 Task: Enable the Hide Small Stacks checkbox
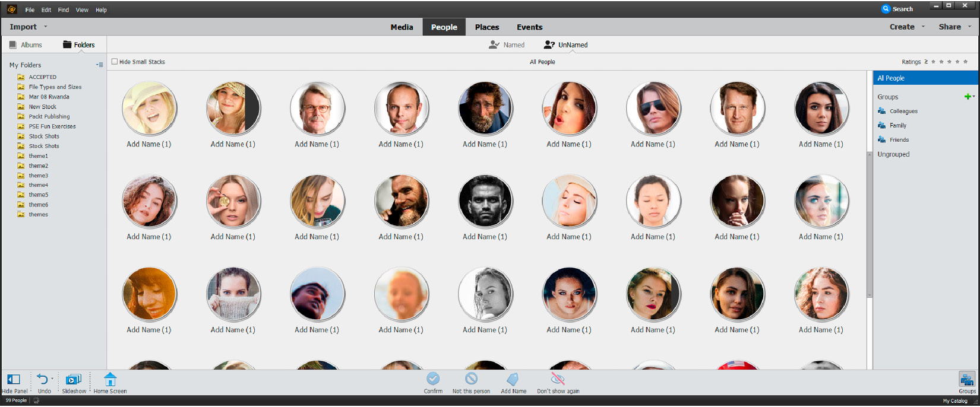(115, 62)
